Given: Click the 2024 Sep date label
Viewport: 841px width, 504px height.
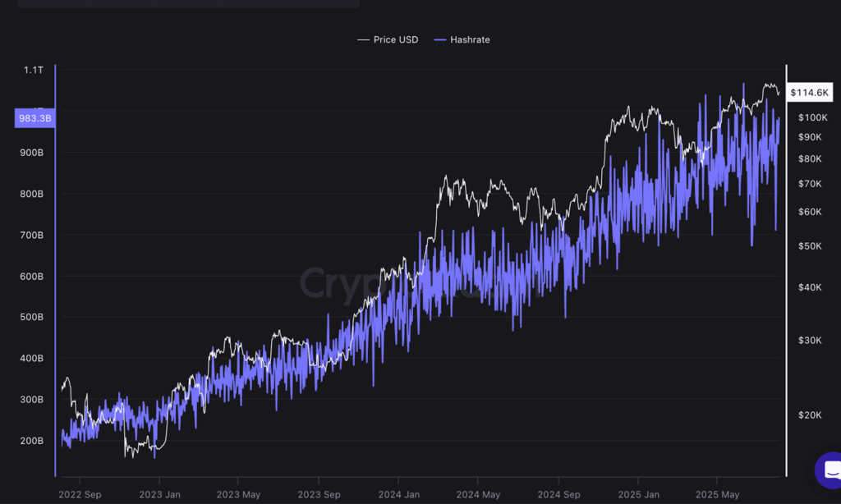Looking at the screenshot, I should tap(558, 494).
